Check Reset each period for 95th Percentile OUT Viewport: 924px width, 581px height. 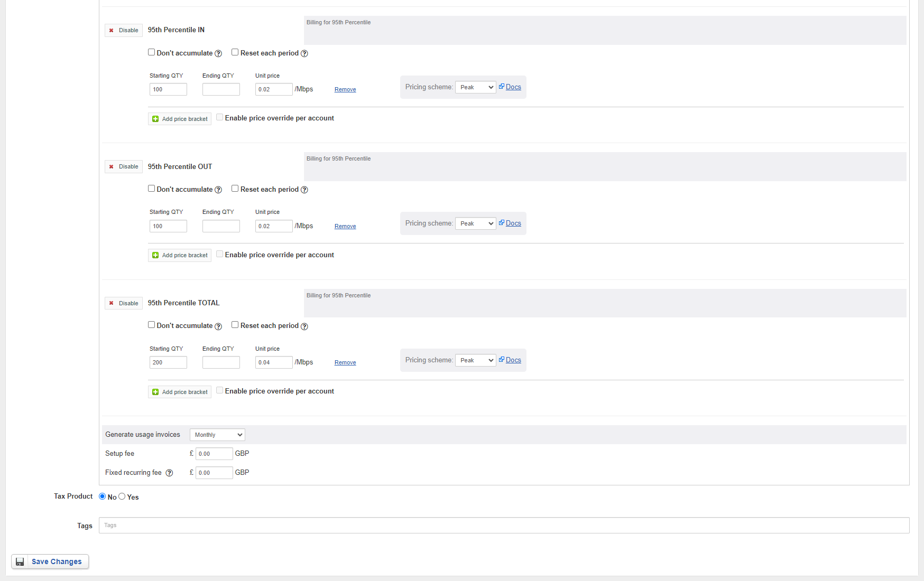coord(235,188)
